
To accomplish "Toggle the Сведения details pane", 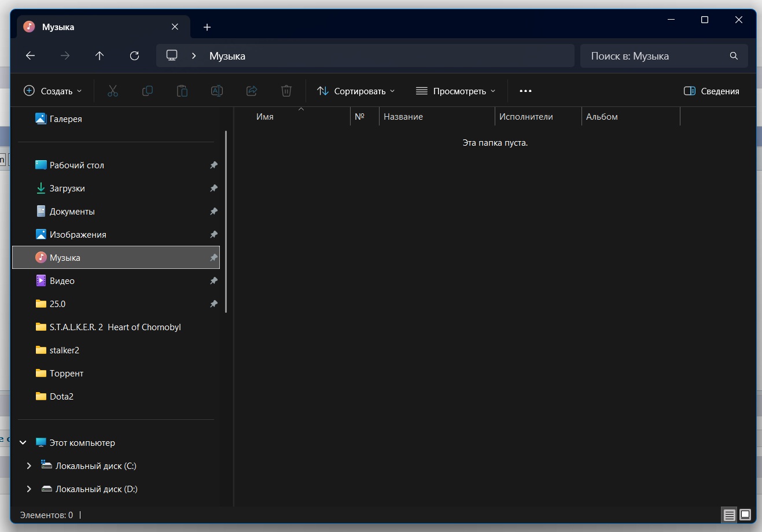I will point(712,91).
